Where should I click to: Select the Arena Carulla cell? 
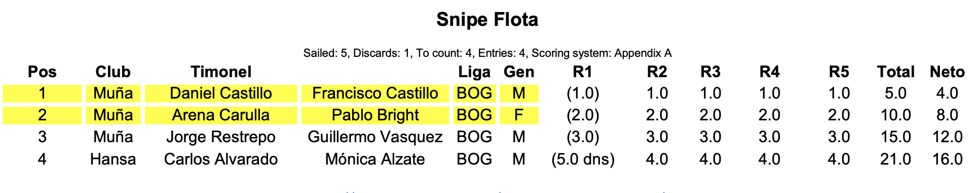[221, 115]
